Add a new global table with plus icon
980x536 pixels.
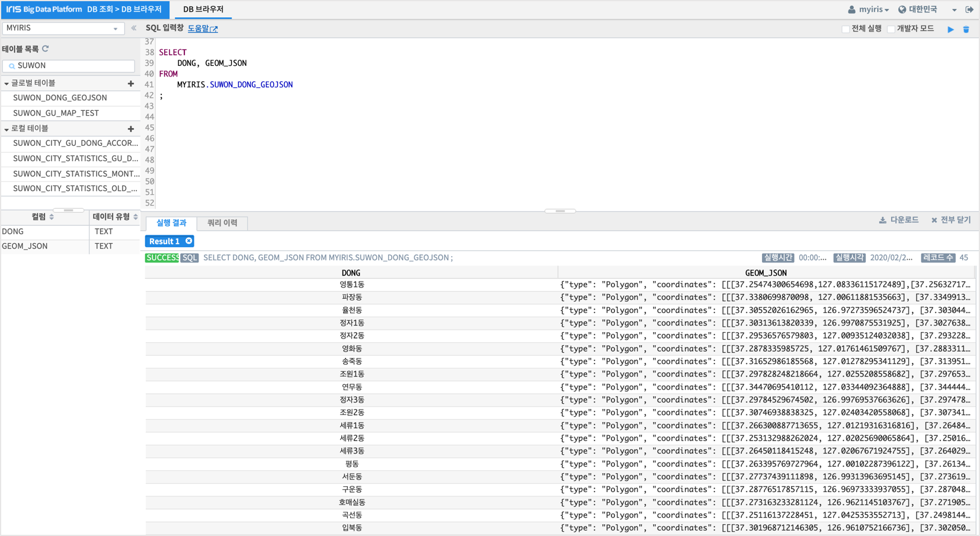tap(131, 84)
